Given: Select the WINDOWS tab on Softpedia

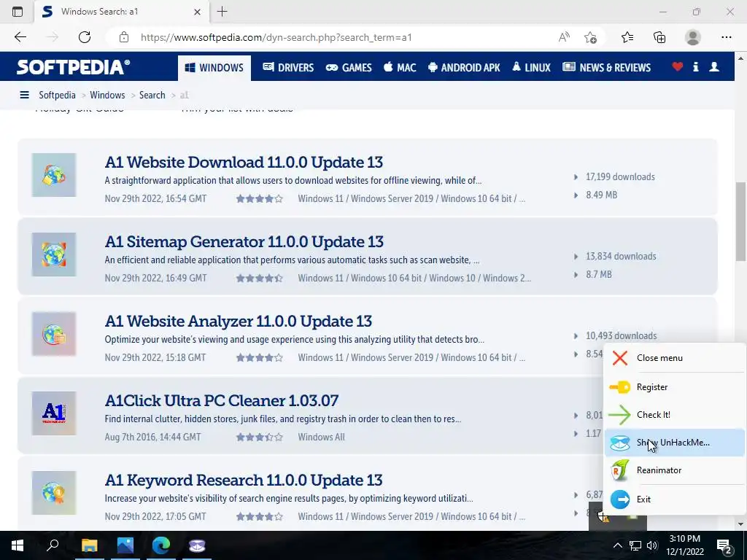Looking at the screenshot, I should coord(214,68).
